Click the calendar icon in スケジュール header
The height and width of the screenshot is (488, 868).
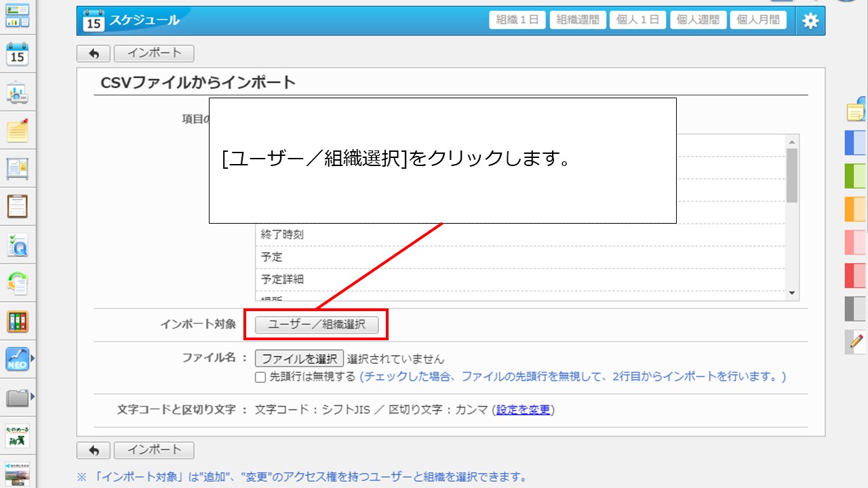pyautogui.click(x=93, y=21)
